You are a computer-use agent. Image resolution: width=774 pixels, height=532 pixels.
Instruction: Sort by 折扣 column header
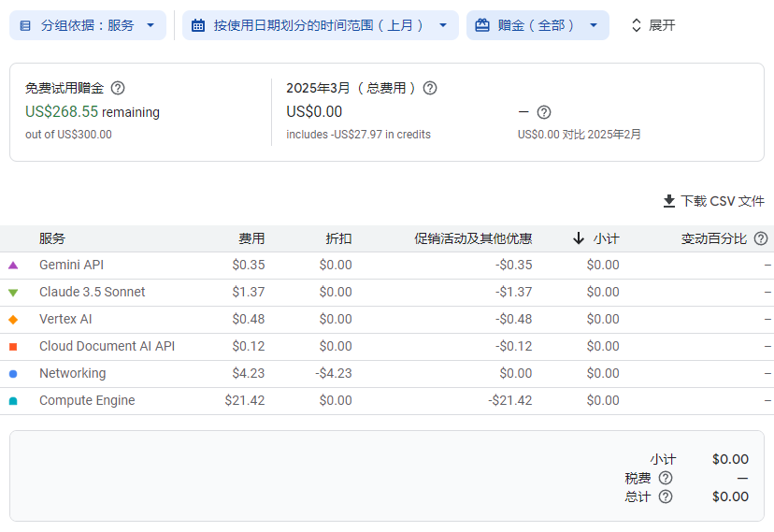[x=338, y=238]
